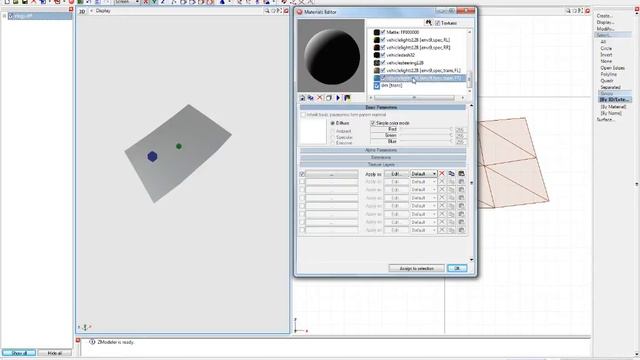Click the Material Editor window icon in title bar

click(x=300, y=12)
